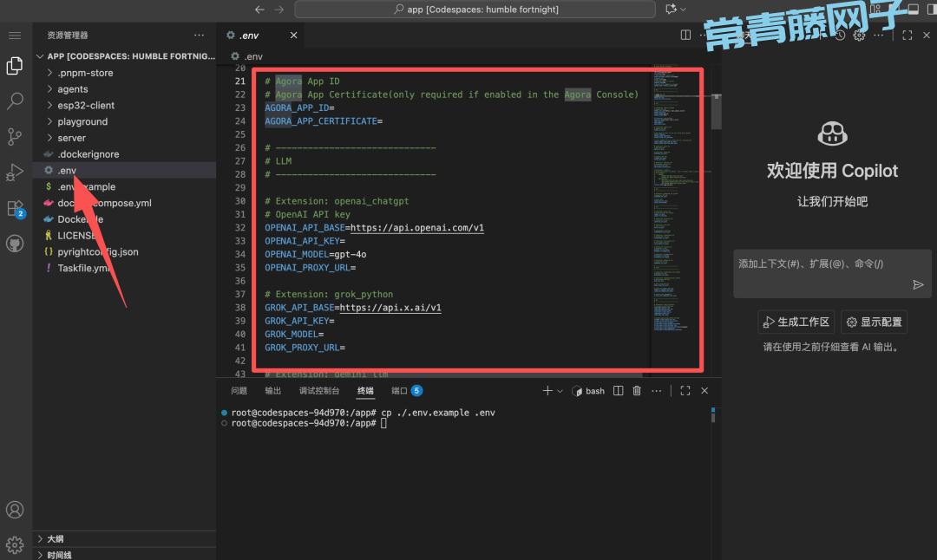The width and height of the screenshot is (937, 560).
Task: Collapse the APP workspace root folder
Action: pyautogui.click(x=125, y=56)
